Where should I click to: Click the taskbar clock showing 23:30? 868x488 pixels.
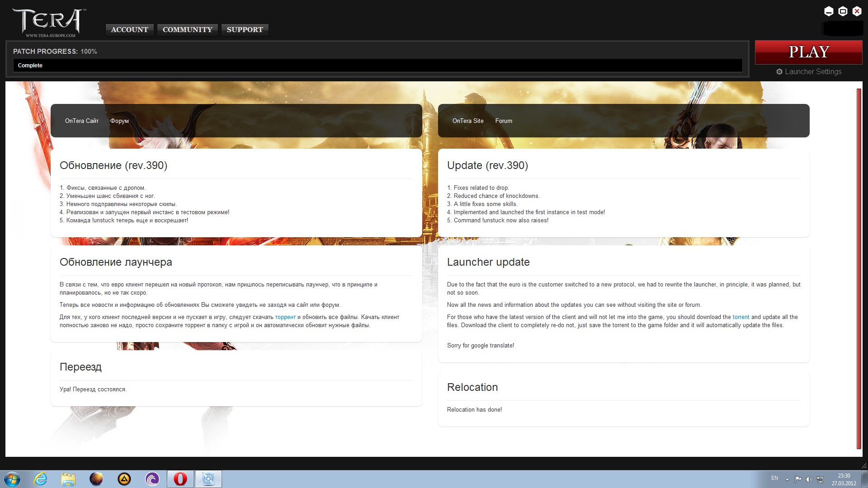click(x=844, y=479)
